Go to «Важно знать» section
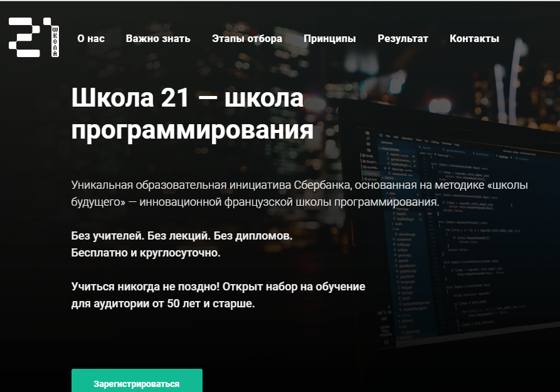 pos(158,39)
